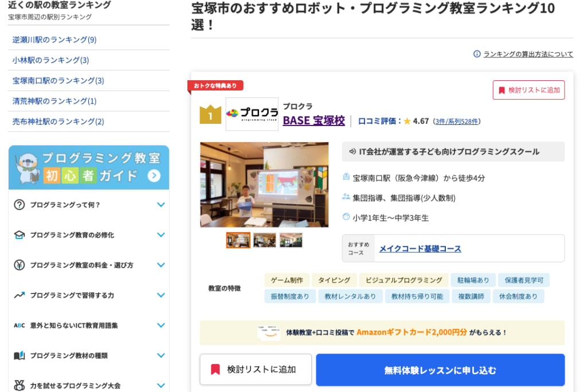Click the graduation cap icon for プログラミング教育の必修化
The height and width of the screenshot is (392, 588).
(19, 235)
